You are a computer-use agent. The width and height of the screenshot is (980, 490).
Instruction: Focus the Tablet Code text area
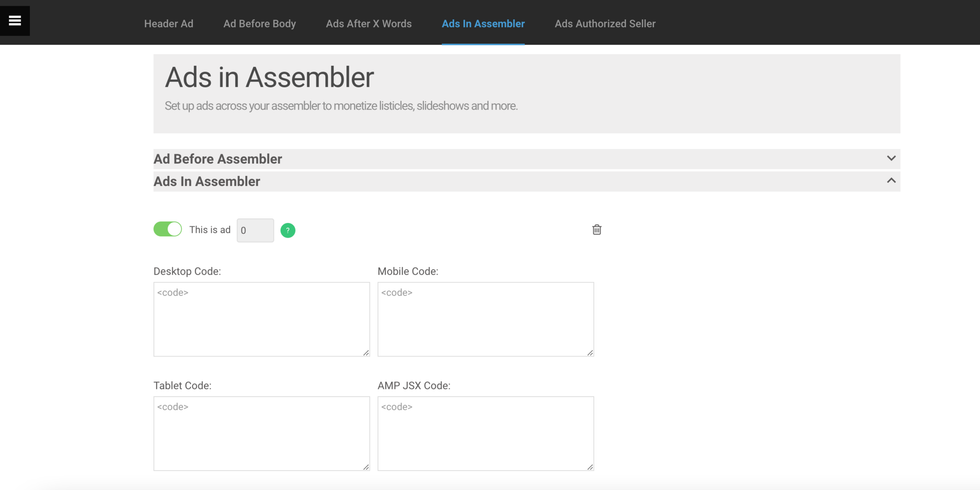click(x=261, y=433)
